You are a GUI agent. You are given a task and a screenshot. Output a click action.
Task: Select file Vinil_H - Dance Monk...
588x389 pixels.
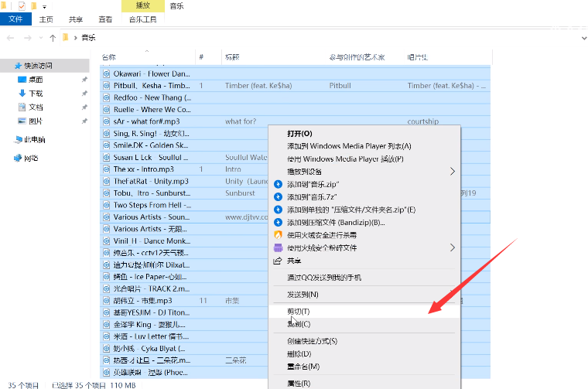click(x=152, y=241)
